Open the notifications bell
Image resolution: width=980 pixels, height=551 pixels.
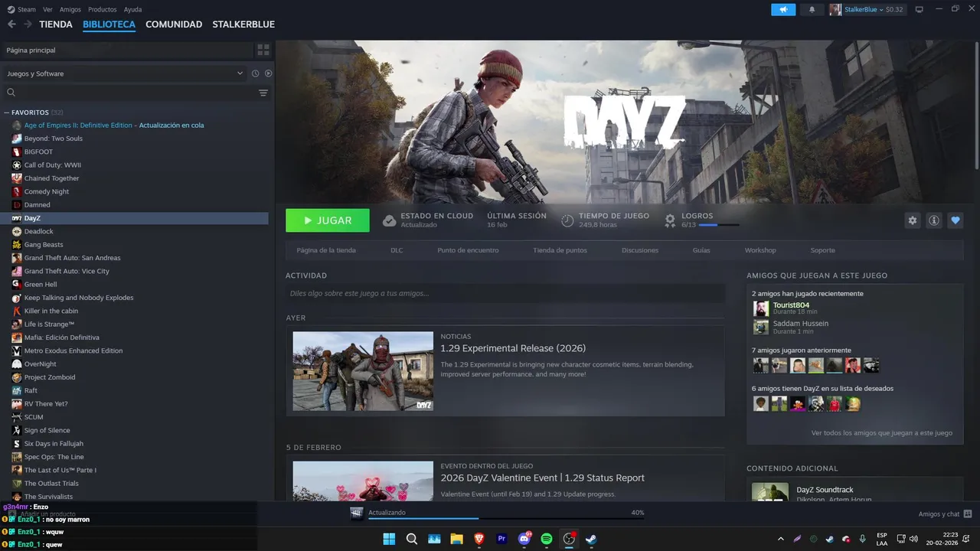[x=812, y=9]
